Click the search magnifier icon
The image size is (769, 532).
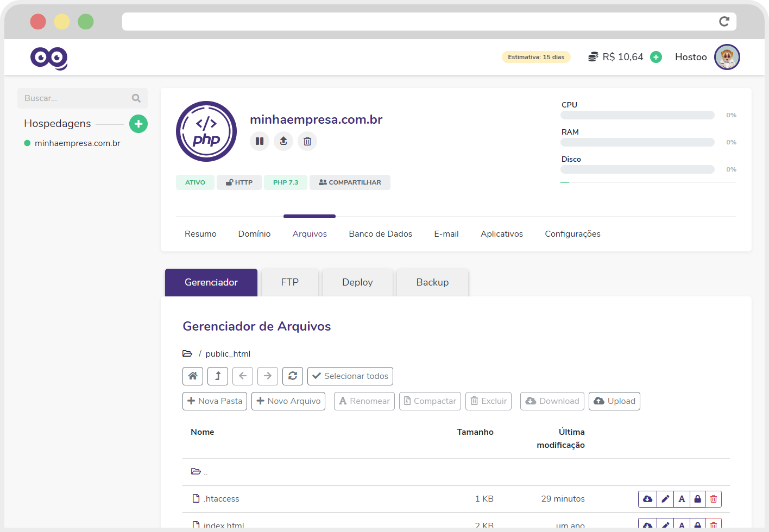[x=136, y=98]
